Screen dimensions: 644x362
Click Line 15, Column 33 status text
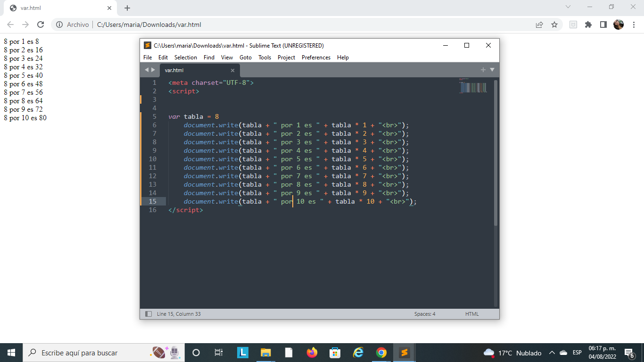tap(179, 314)
